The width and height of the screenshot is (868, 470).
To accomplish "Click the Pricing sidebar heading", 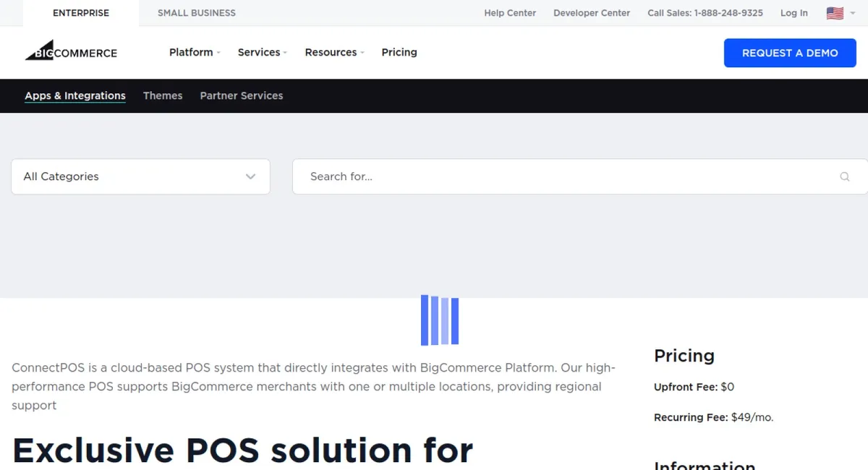I will tap(684, 356).
